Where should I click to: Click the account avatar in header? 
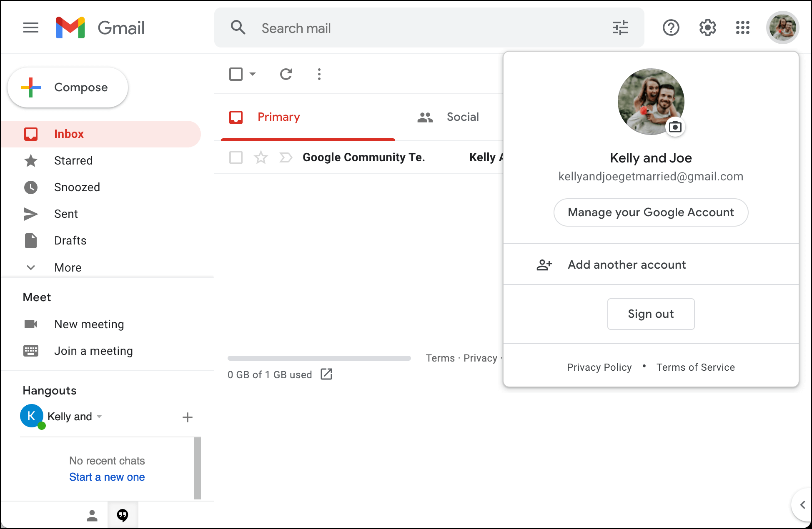point(782,28)
